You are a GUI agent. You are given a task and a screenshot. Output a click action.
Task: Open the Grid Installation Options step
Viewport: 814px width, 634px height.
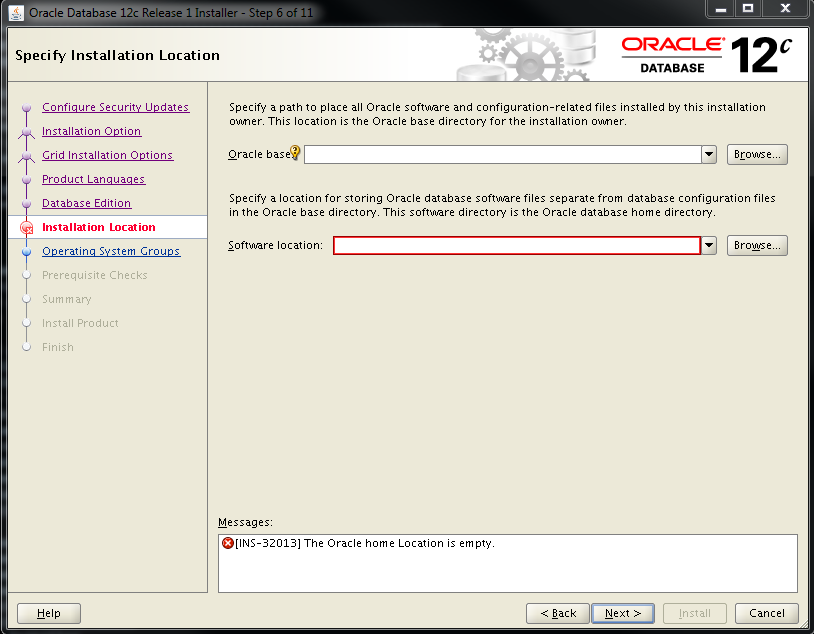[x=107, y=155]
